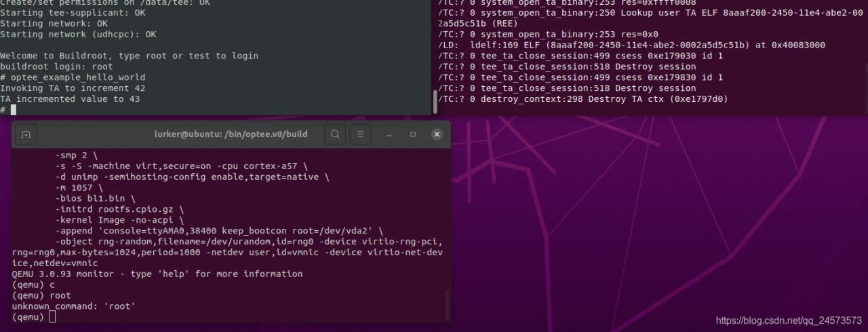Click the '-kernel Image -no-acpi' line
Viewport: 868px width, 332px height.
[120, 220]
